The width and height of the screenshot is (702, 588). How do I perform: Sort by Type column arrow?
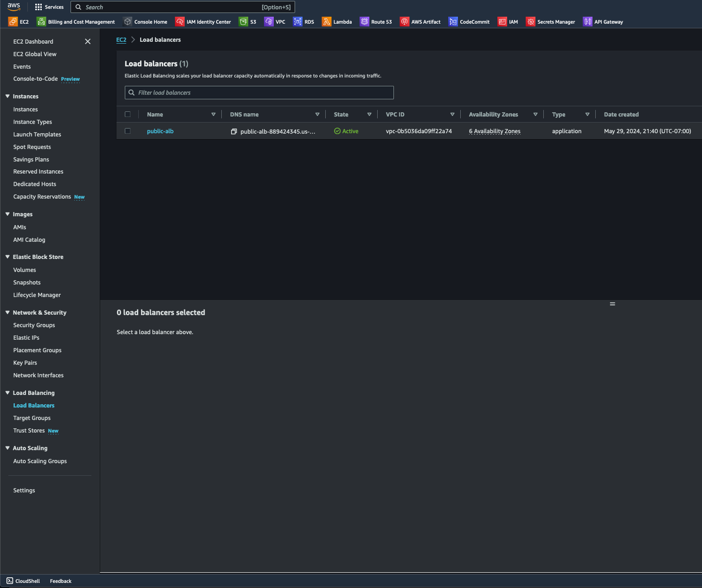[587, 115]
